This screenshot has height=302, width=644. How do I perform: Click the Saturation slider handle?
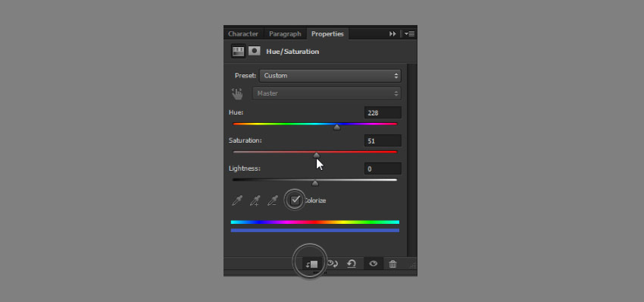(316, 156)
